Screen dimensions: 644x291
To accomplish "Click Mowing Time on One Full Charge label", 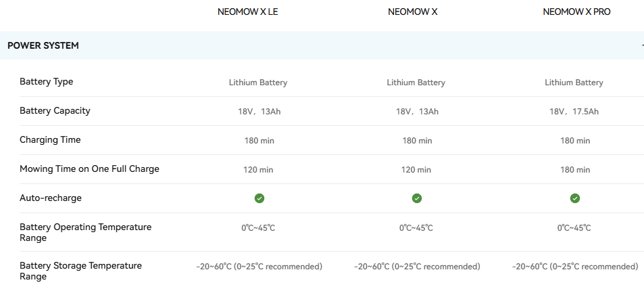I will tap(89, 169).
